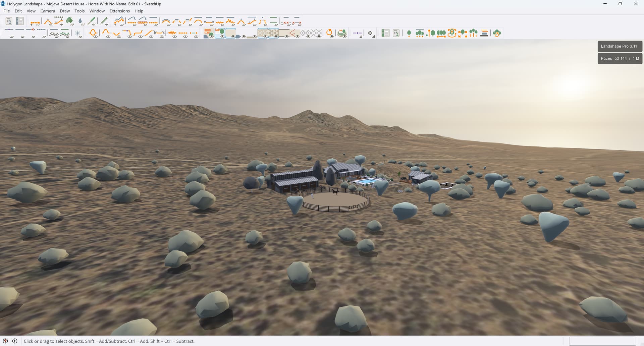
Task: Click the single tree placement icon
Action: pyautogui.click(x=409, y=33)
